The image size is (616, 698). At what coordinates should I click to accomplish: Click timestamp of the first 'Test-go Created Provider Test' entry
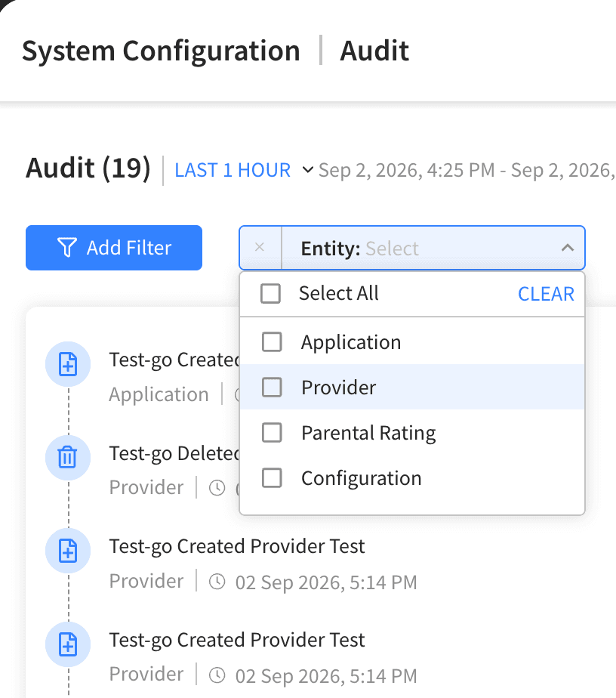326,582
